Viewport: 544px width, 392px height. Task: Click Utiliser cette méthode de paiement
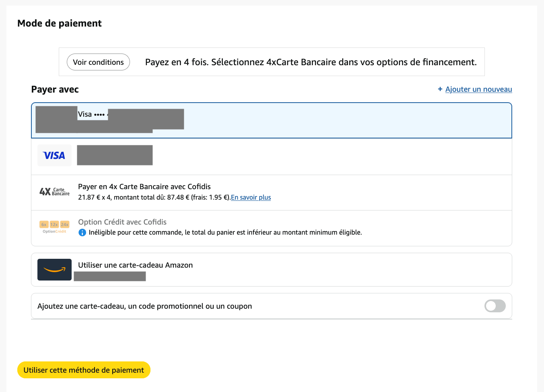(84, 369)
